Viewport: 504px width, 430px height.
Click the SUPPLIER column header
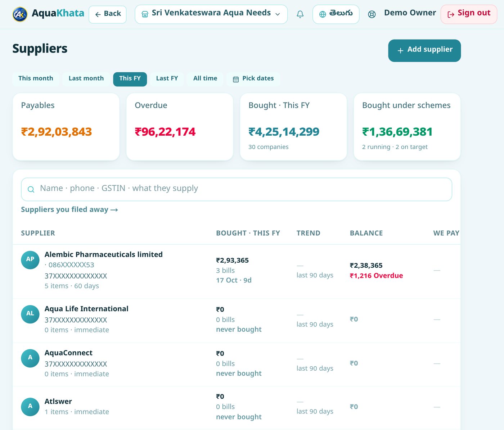pos(38,233)
